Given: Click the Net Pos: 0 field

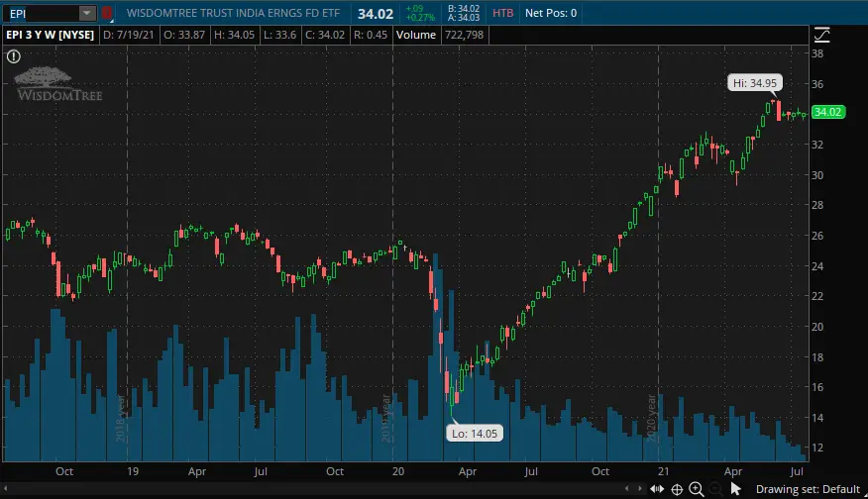Looking at the screenshot, I should coord(551,13).
